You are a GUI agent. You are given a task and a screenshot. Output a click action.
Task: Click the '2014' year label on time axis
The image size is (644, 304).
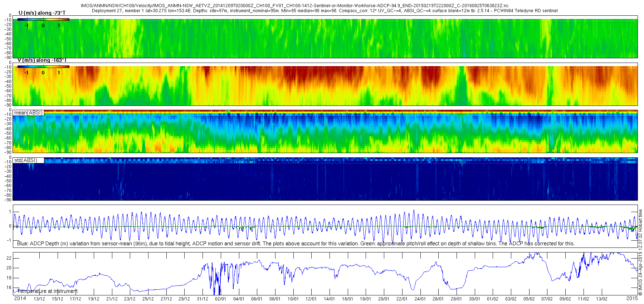coord(20,298)
